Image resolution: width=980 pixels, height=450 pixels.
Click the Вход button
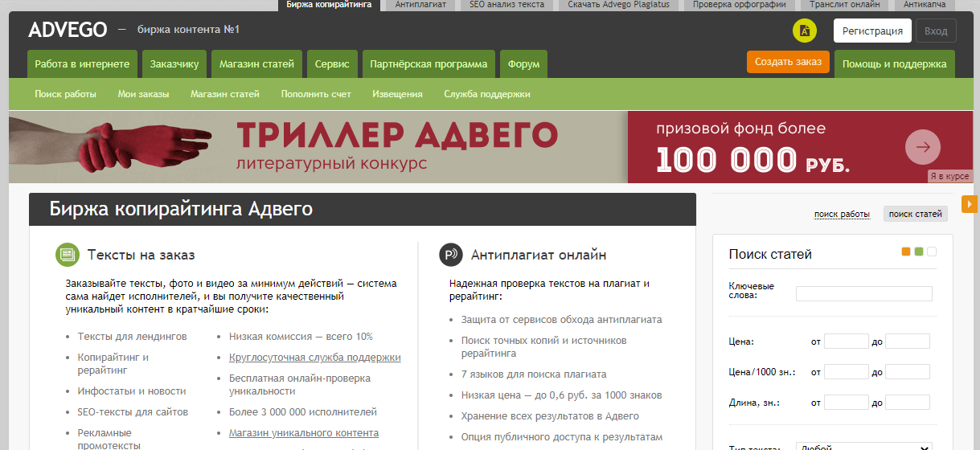click(x=936, y=31)
